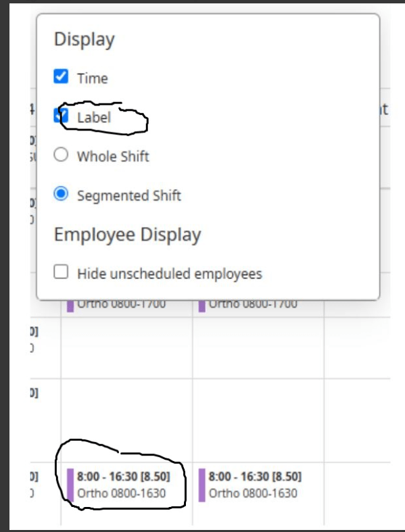Click the "Whole Shift" text label
Image resolution: width=405 pixels, height=532 pixels.
[113, 156]
